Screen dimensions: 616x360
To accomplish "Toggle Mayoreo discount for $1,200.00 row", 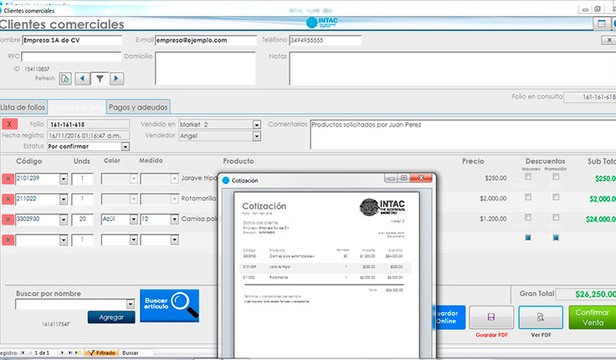I will coord(528,218).
